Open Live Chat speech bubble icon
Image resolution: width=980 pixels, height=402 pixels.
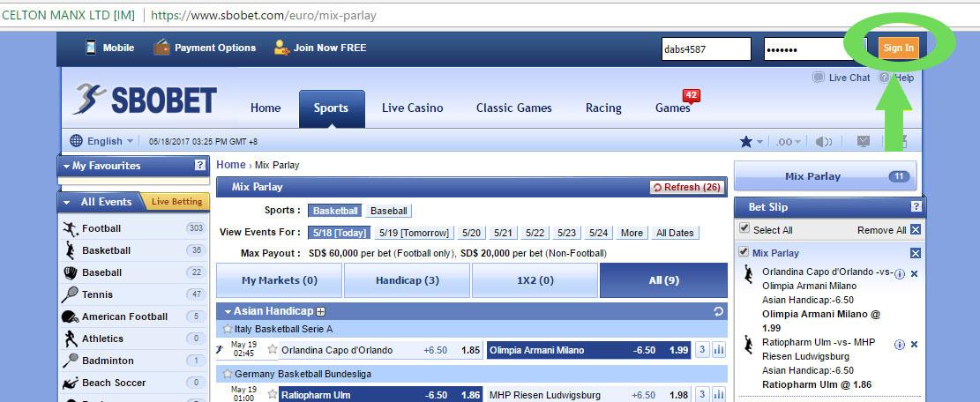click(x=818, y=78)
